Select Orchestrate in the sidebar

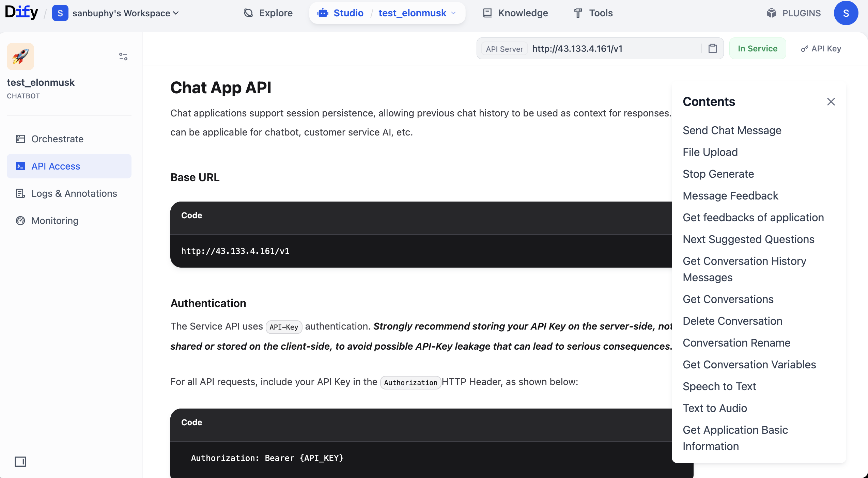[x=57, y=139]
